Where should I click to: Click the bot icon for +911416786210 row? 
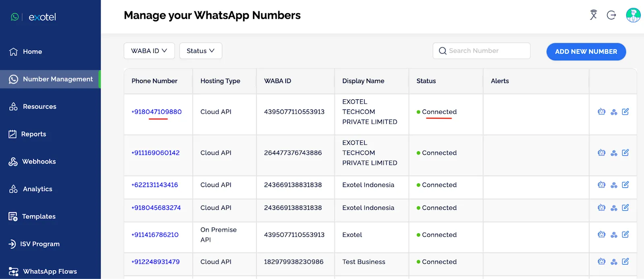tap(601, 235)
